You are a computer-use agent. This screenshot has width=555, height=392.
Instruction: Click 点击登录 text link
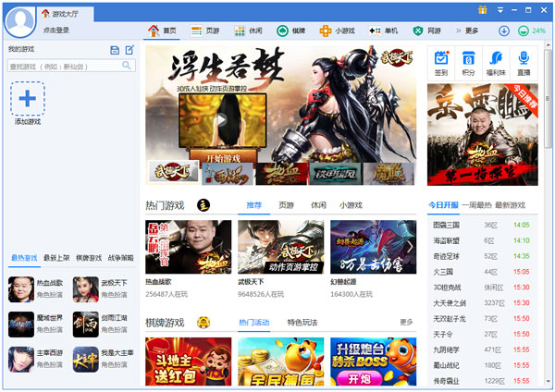(55, 31)
